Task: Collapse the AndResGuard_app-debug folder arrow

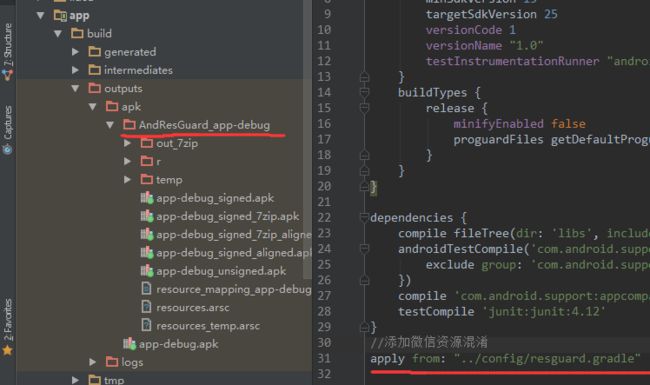Action: [110, 125]
